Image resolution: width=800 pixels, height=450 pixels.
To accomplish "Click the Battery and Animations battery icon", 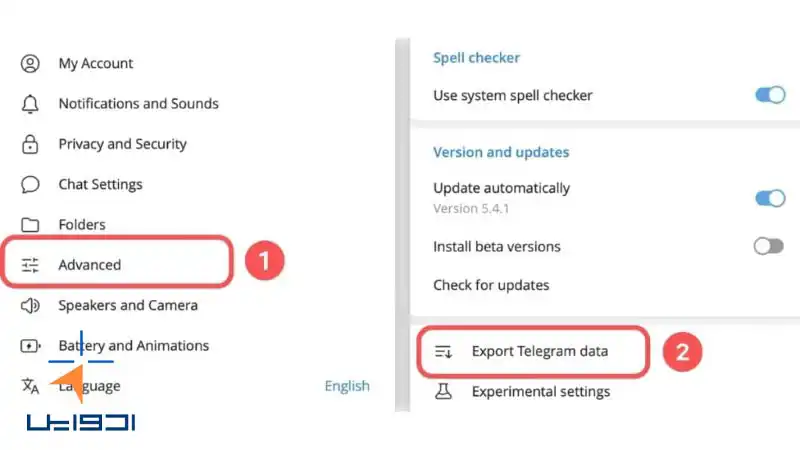I will (x=30, y=346).
